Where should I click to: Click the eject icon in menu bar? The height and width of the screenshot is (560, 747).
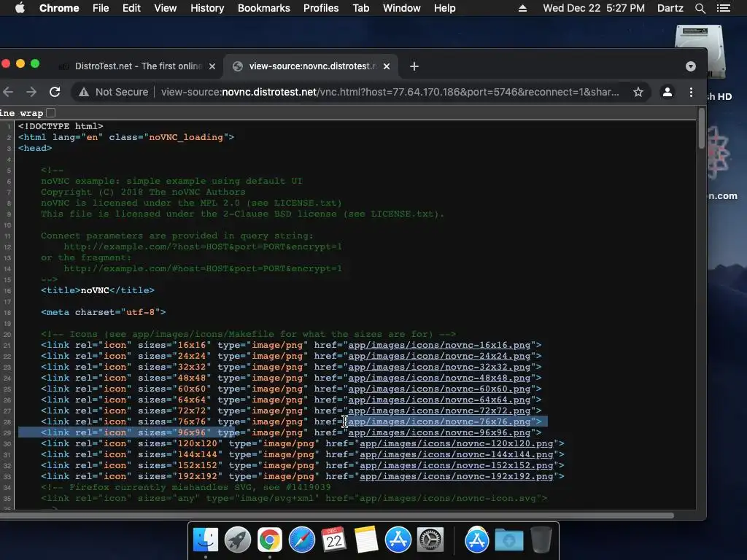[x=522, y=8]
